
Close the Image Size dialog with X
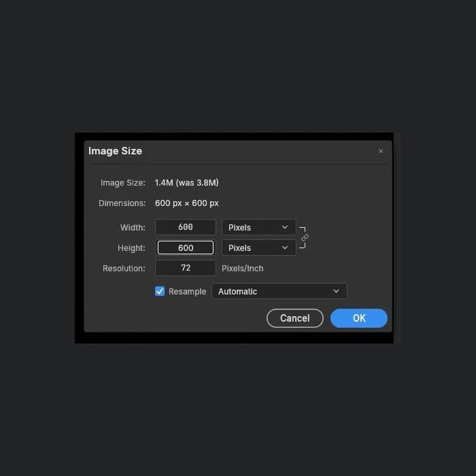[380, 151]
